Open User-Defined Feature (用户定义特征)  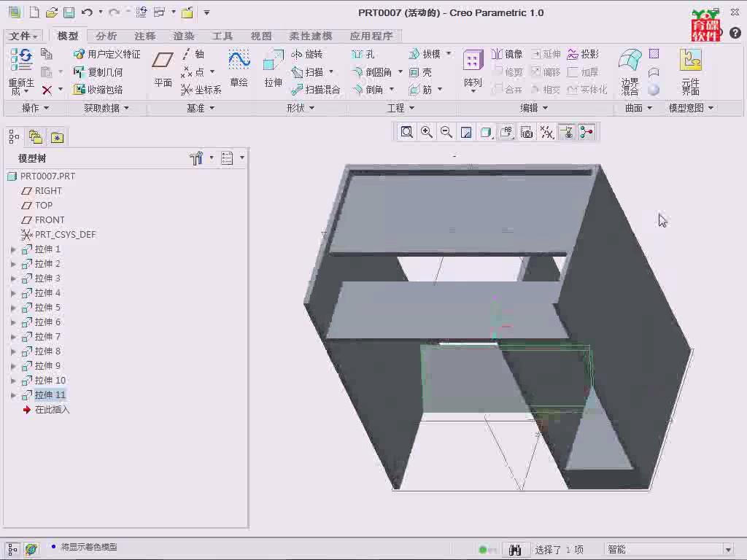pyautogui.click(x=107, y=54)
